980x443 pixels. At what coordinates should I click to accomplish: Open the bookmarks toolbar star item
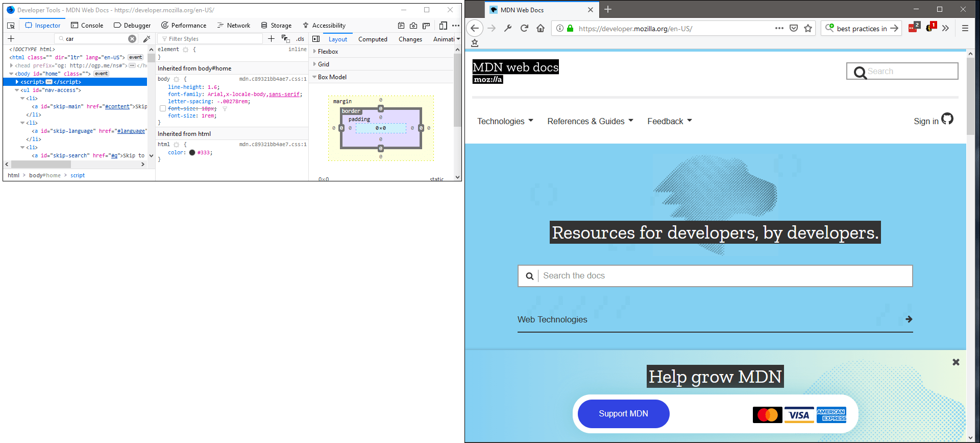pos(475,43)
